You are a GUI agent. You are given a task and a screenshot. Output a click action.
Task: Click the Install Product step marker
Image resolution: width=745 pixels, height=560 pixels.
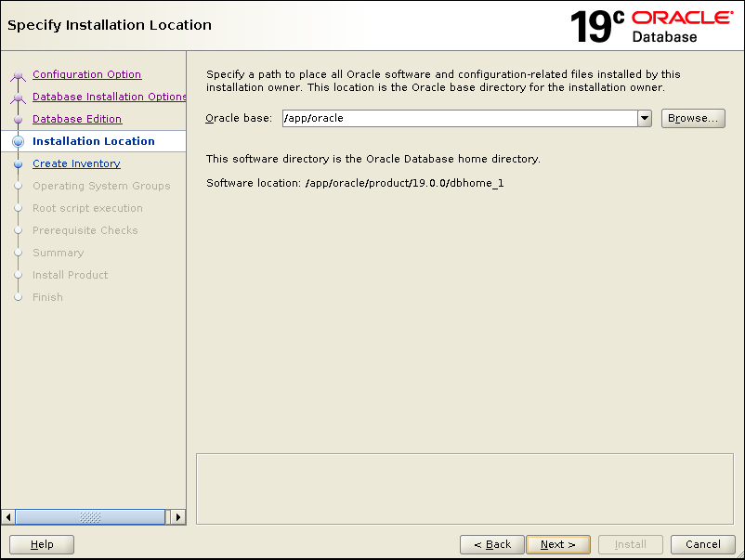[18, 275]
